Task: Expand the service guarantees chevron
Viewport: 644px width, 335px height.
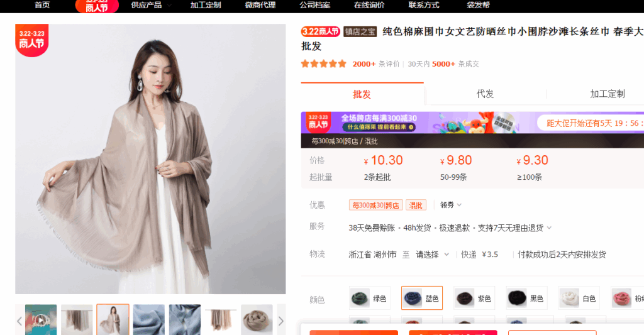Action: point(549,228)
